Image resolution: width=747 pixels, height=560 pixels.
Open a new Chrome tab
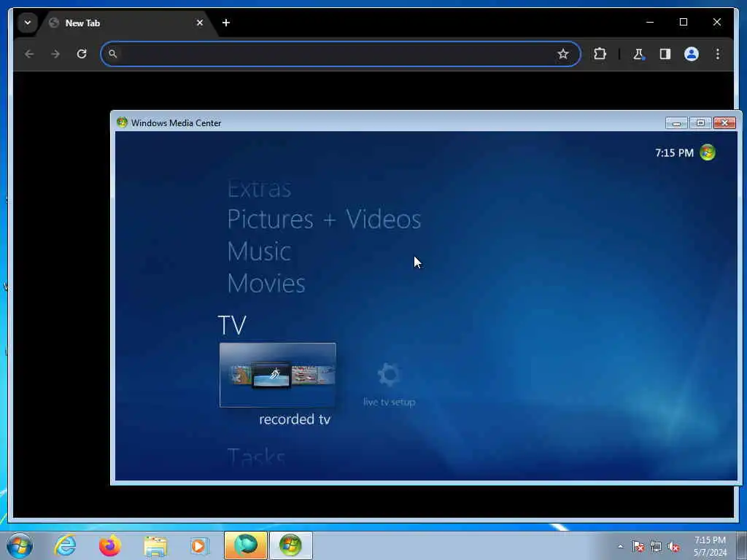click(226, 23)
